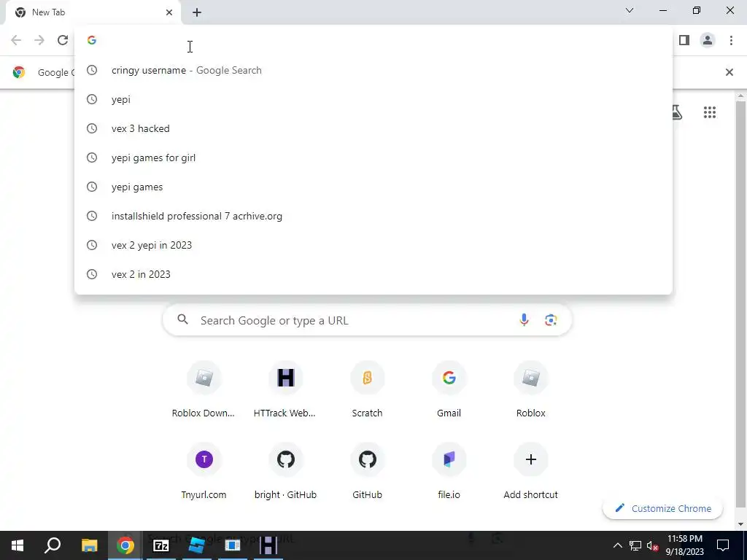The image size is (747, 560).
Task: Open the tab search chevron
Action: 630,10
